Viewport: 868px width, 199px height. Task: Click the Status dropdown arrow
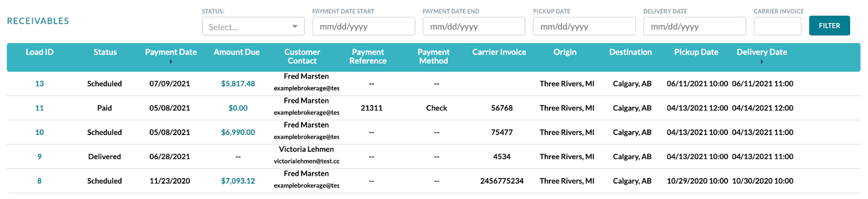pos(295,26)
